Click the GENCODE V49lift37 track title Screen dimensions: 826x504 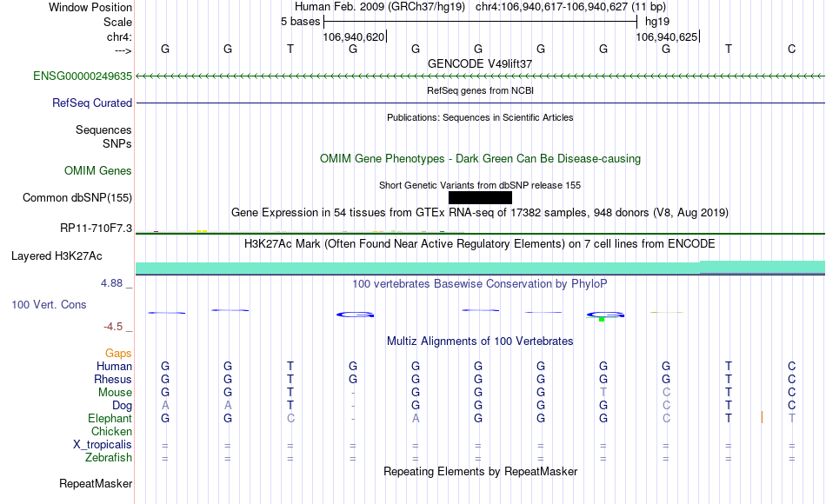click(x=480, y=63)
